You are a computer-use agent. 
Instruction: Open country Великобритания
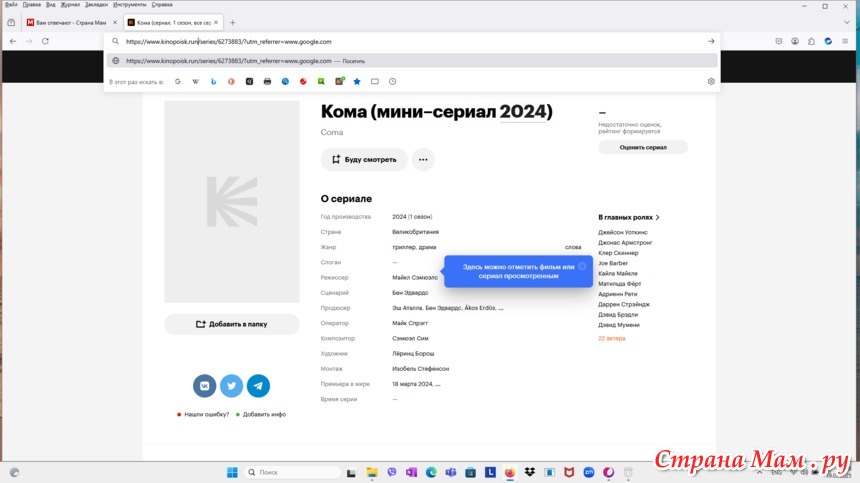(415, 232)
